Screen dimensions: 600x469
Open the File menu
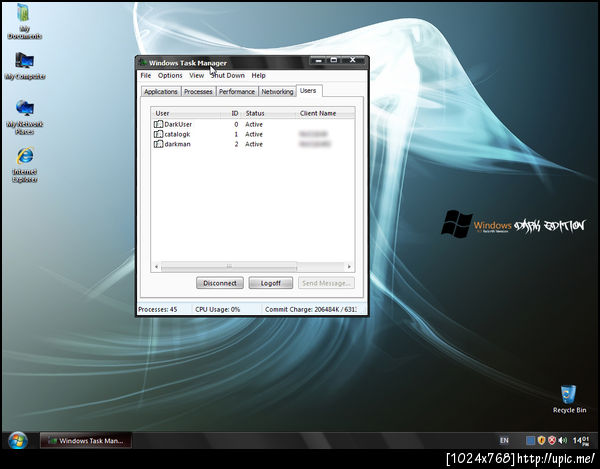[146, 75]
